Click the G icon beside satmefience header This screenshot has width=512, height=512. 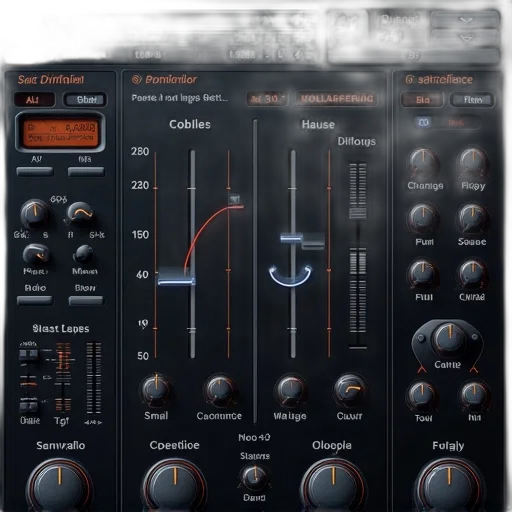click(x=409, y=80)
